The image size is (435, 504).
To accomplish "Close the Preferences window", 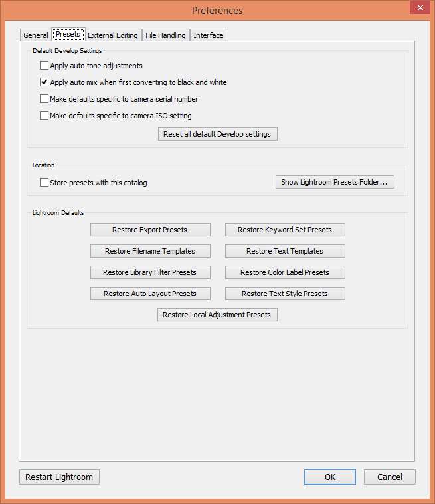I will [x=420, y=7].
